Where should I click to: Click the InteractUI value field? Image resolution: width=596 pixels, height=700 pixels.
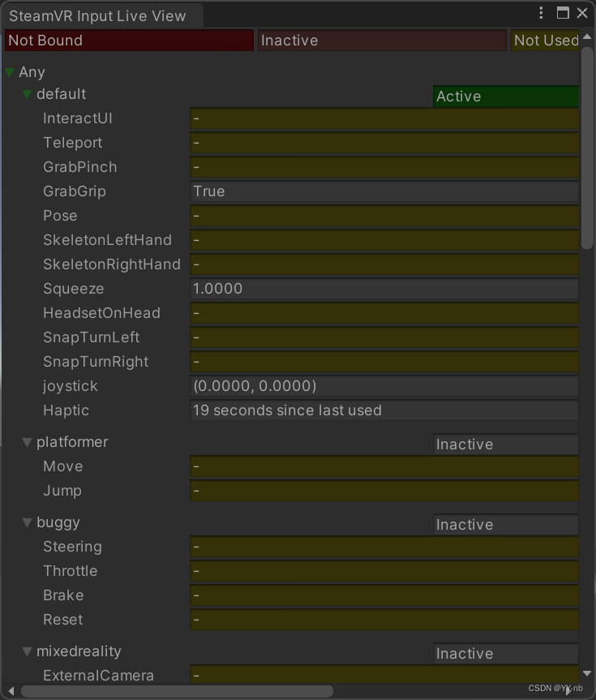384,118
